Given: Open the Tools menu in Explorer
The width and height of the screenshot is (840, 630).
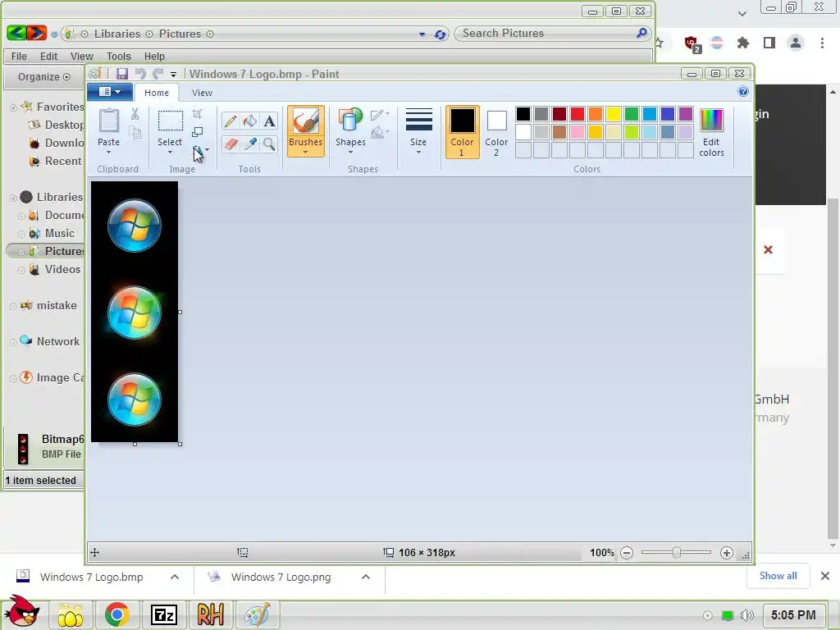Looking at the screenshot, I should pos(118,57).
